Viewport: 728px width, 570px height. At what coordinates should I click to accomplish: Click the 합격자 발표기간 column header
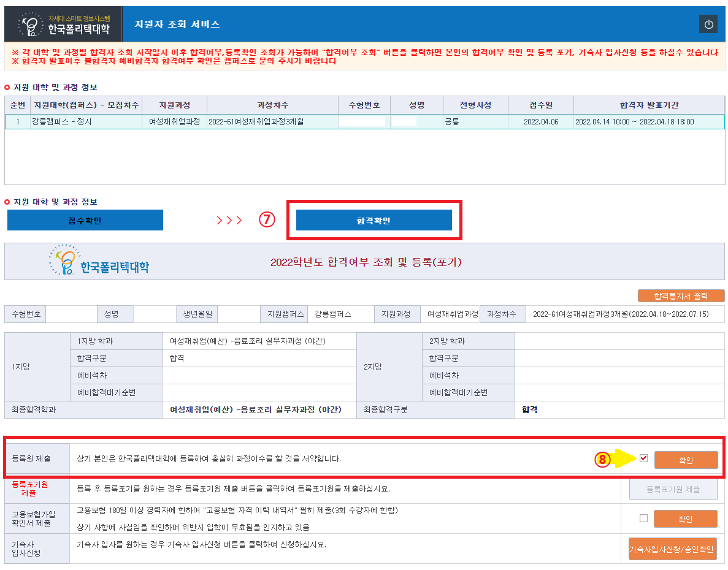pos(649,105)
